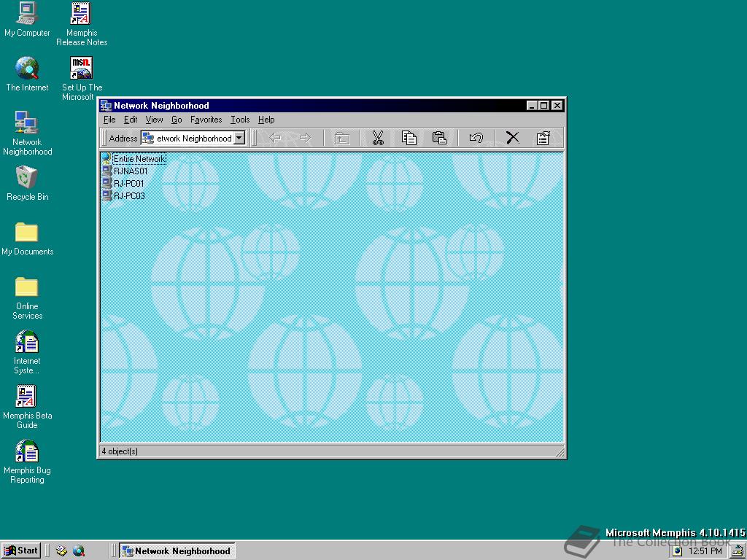Expand the Address bar dropdown arrow

[239, 138]
